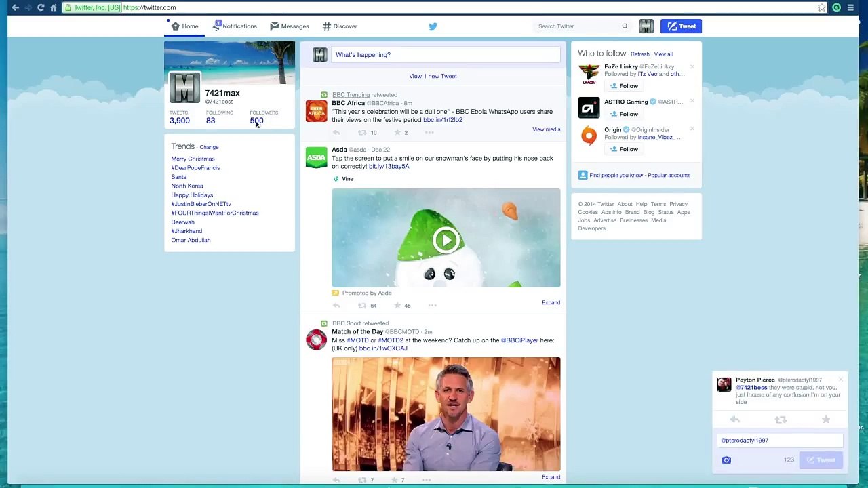Click the Search Twitter field
The image size is (868, 488).
pos(583,26)
